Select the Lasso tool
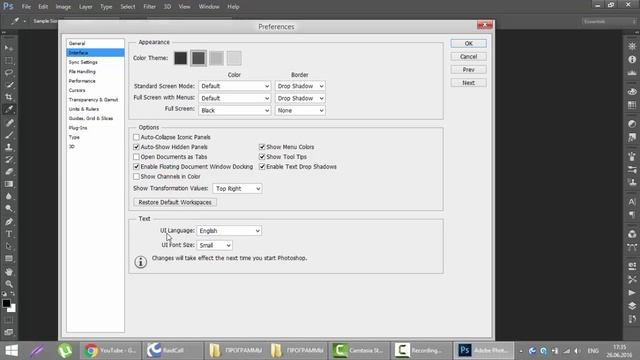Screen dimensions: 640x360 [x=9, y=73]
